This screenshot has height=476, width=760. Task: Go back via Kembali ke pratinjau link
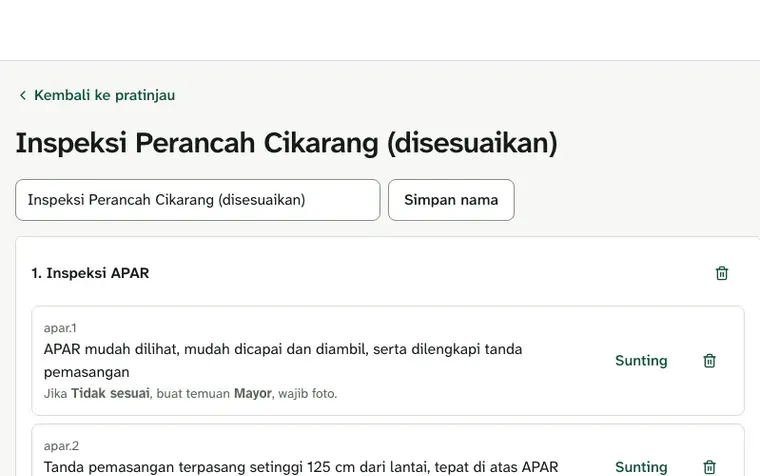pos(97,95)
